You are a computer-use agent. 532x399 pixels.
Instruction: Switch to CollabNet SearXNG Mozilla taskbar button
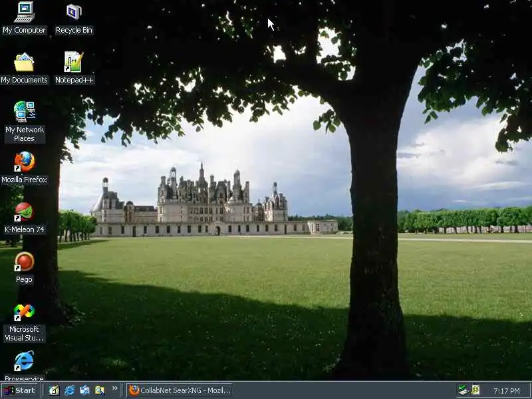[180, 390]
